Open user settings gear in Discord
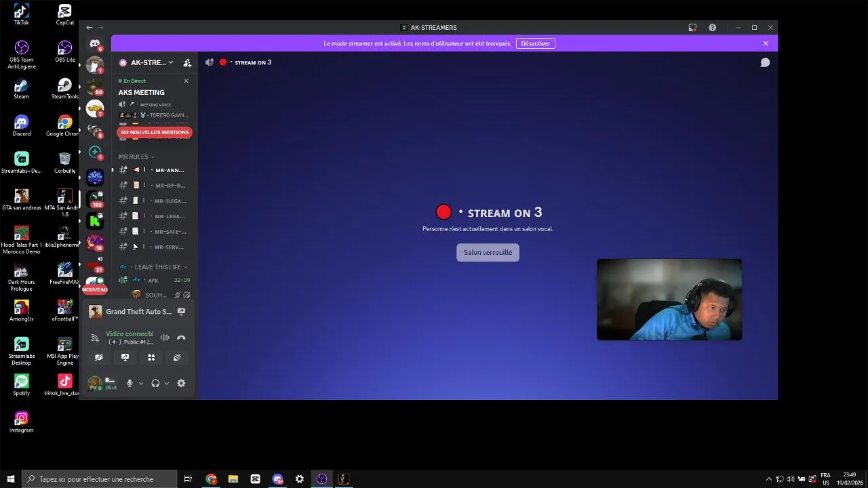The width and height of the screenshot is (868, 488). [181, 383]
